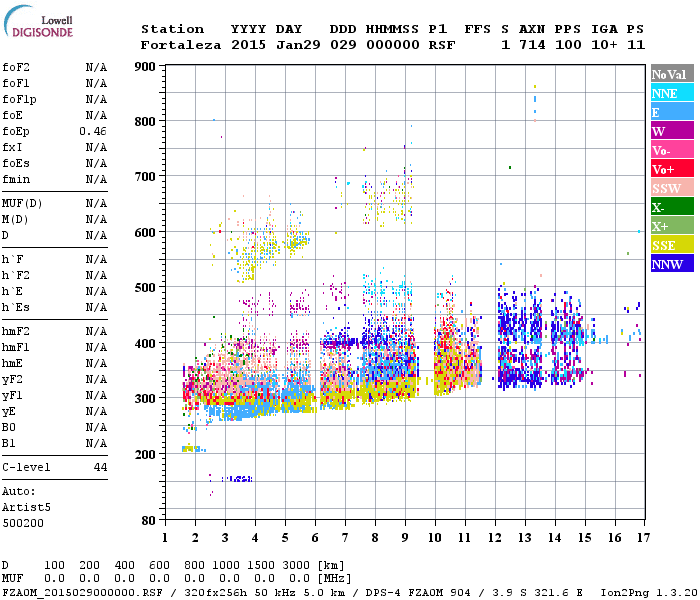
Task: Click the station name Fortaleza
Action: (181, 45)
